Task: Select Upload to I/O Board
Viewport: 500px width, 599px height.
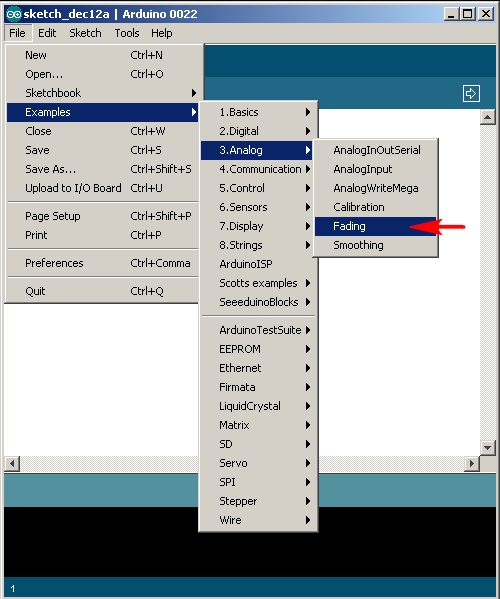Action: 102,188
